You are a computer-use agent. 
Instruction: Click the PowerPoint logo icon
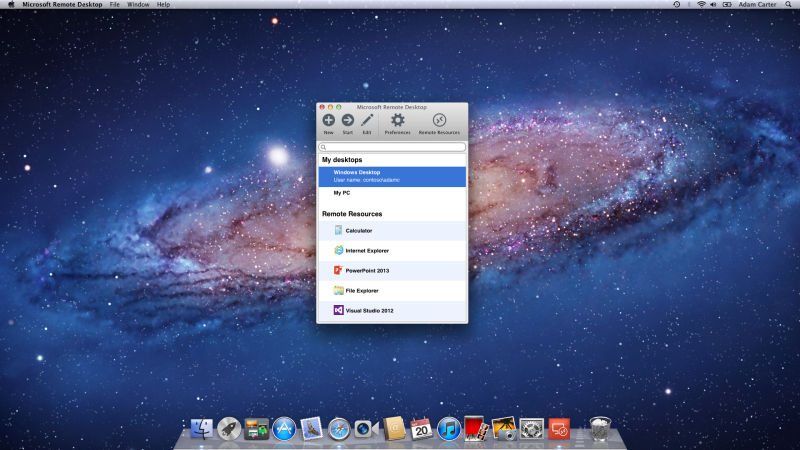338,270
